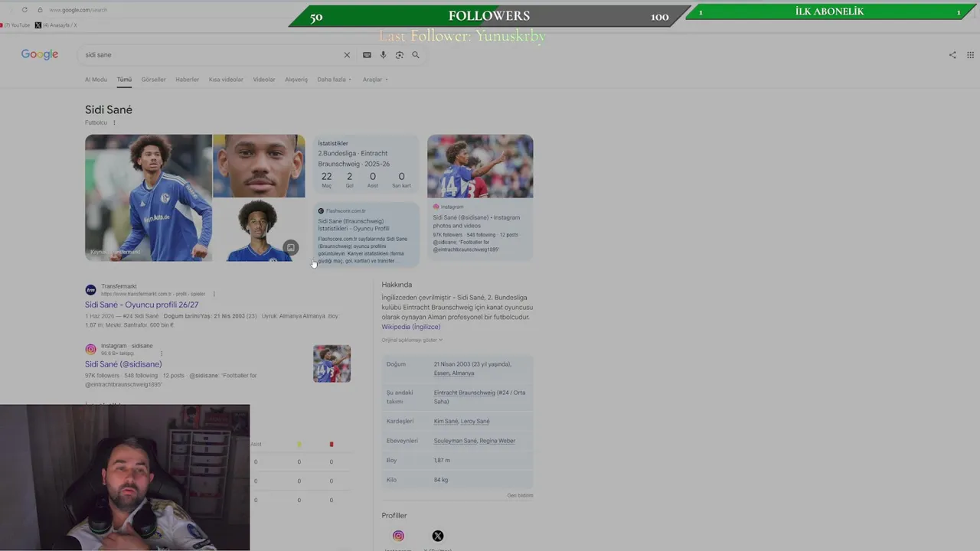The image size is (980, 551).
Task: Open the Instagram card match photo
Action: pos(480,166)
